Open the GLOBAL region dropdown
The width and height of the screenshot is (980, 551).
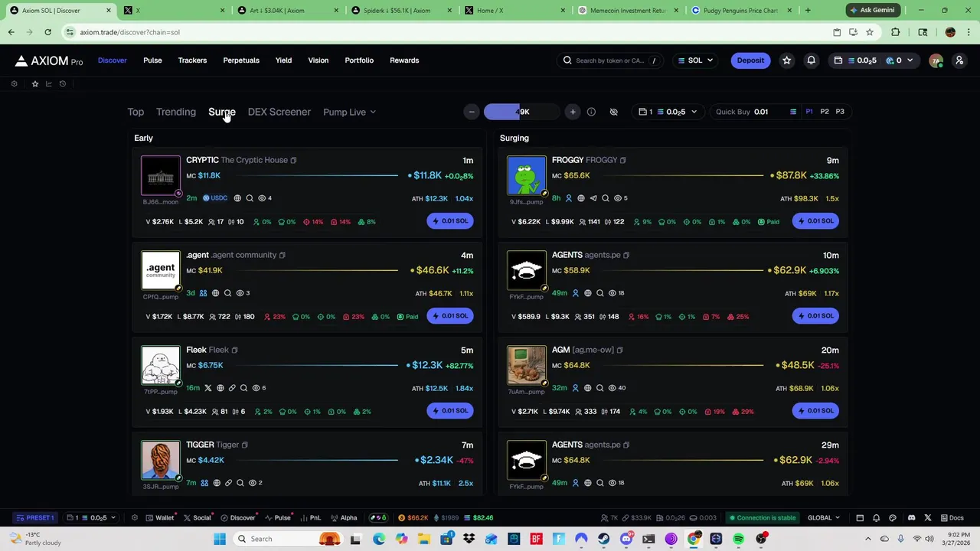pyautogui.click(x=824, y=518)
